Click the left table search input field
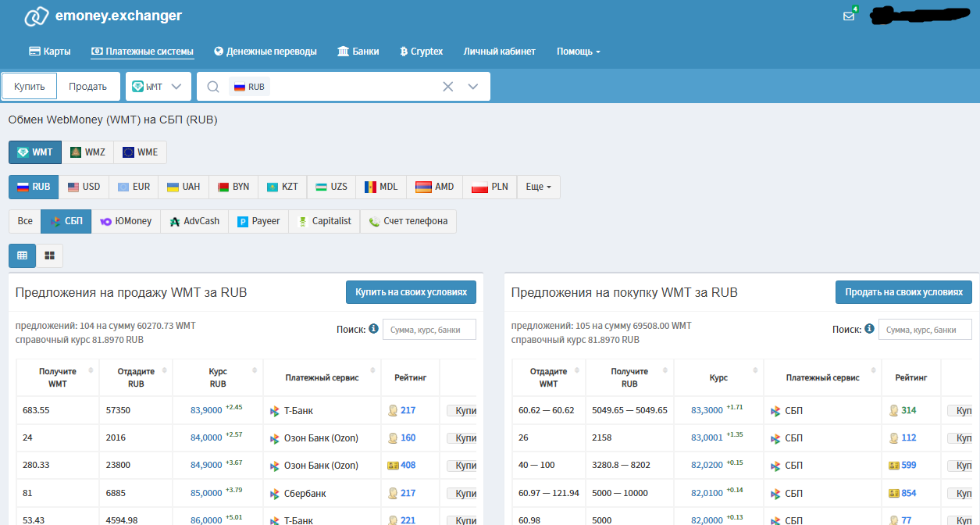Image resolution: width=980 pixels, height=525 pixels. (429, 330)
